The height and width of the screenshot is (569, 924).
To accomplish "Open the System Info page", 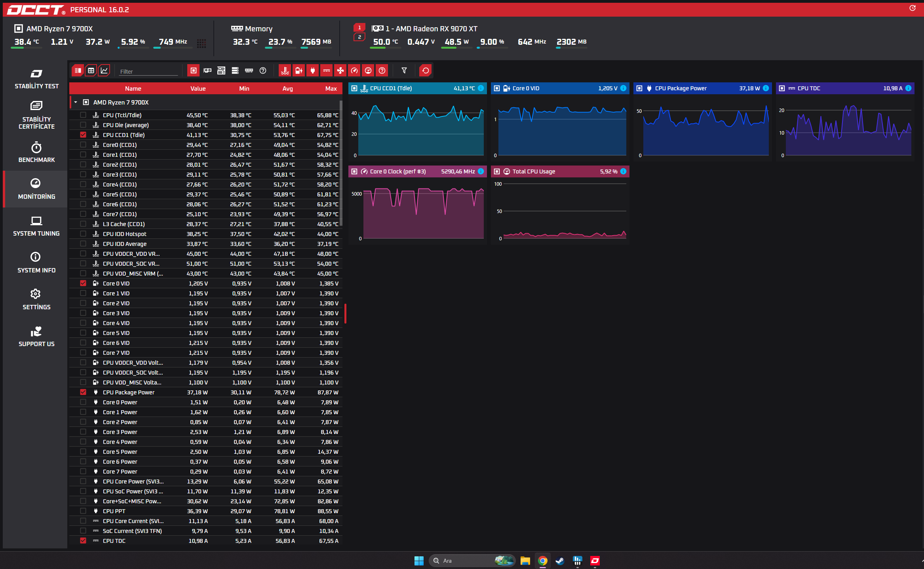I will [x=36, y=263].
